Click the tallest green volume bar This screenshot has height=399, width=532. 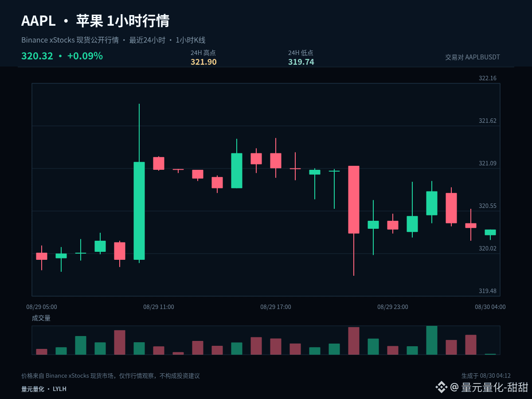(x=432, y=340)
